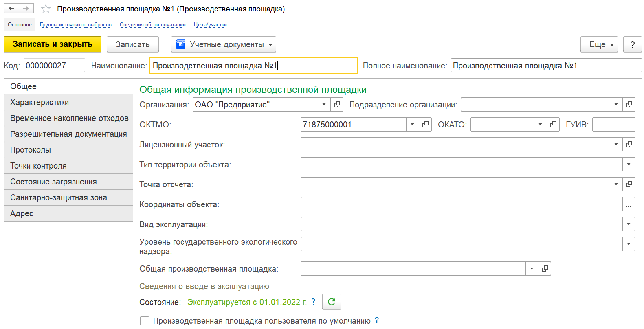Image resolution: width=644 pixels, height=329 pixels.
Task: Expand the ОКТМО dropdown list
Action: click(x=412, y=125)
